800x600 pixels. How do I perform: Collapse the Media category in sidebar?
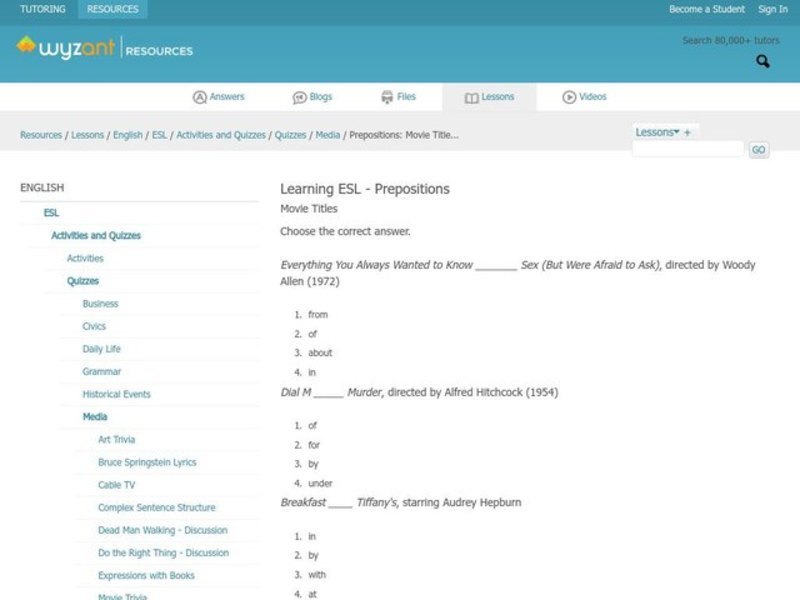(x=95, y=417)
